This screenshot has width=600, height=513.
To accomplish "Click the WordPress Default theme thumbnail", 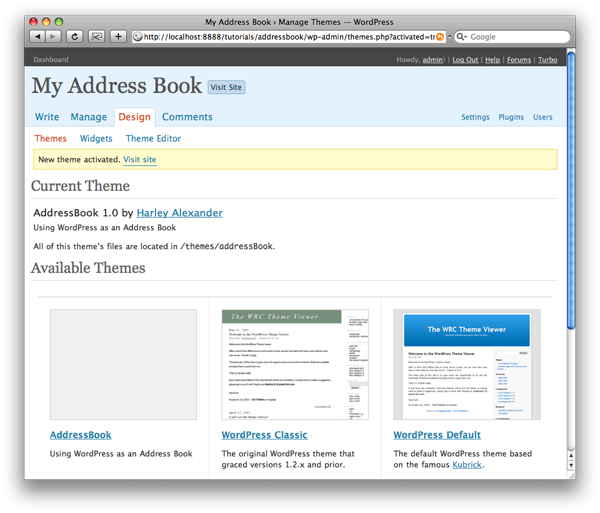I will [x=467, y=365].
